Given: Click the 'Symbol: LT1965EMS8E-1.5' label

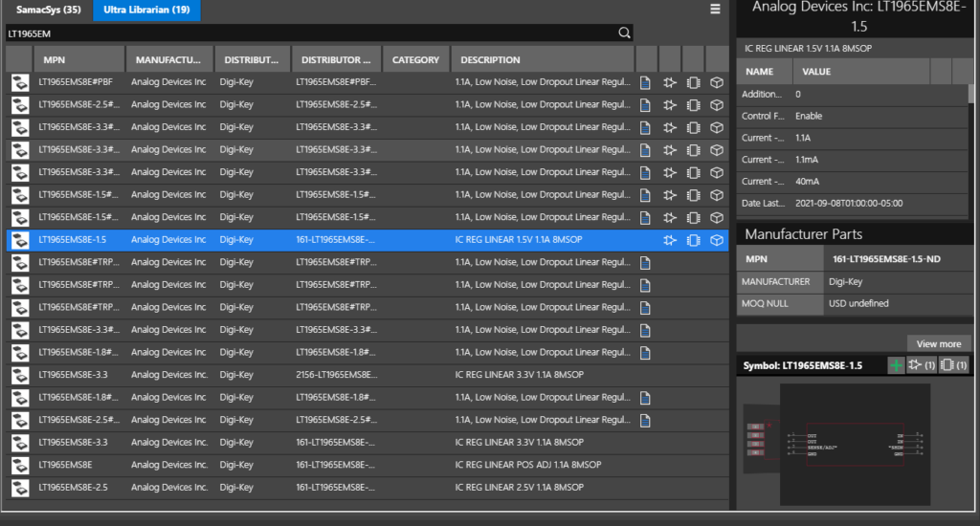Looking at the screenshot, I should [x=803, y=365].
